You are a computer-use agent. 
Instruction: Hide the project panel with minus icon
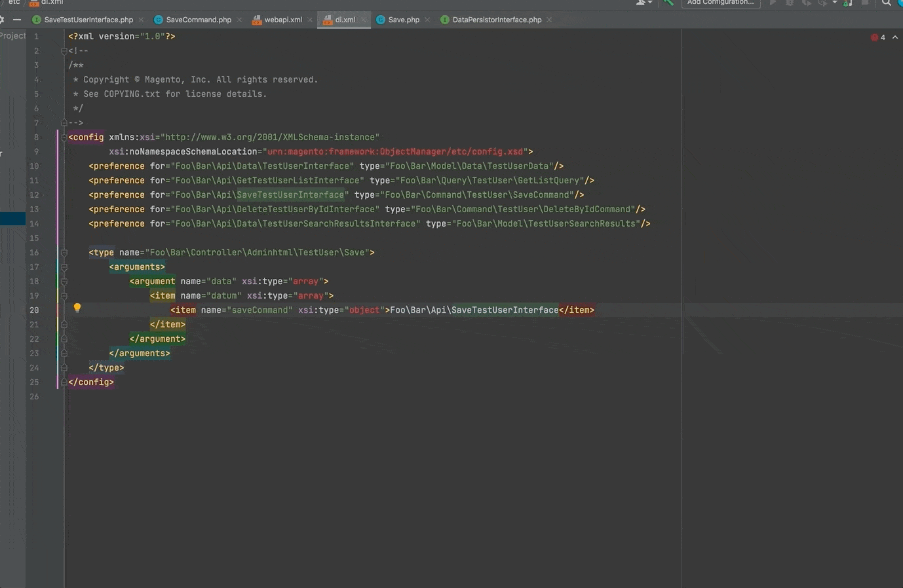pos(17,20)
